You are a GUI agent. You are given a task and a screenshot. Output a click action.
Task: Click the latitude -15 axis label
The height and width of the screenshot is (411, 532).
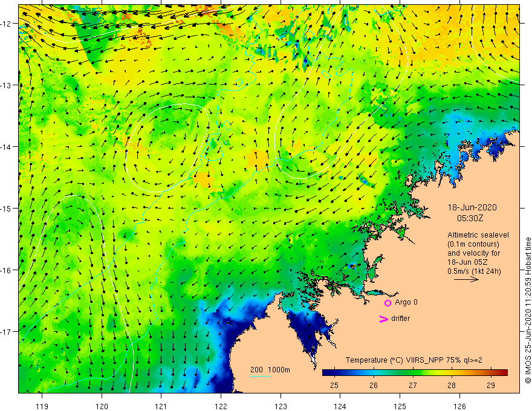click(6, 209)
